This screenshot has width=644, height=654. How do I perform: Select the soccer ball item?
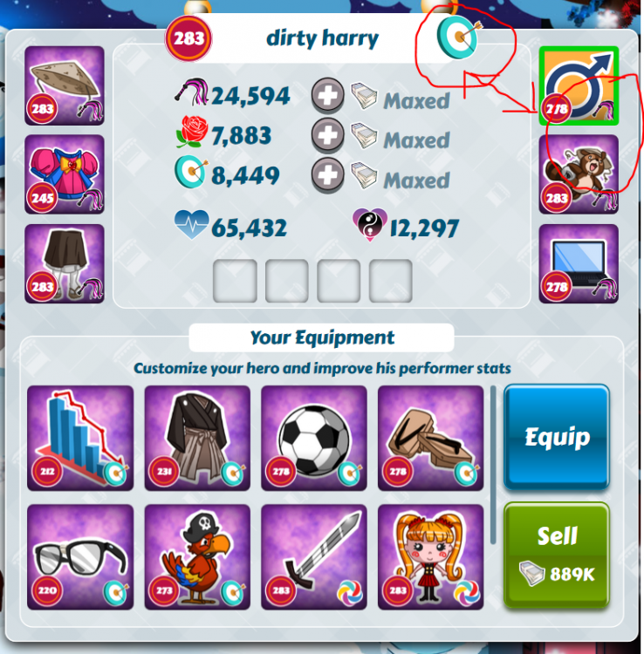click(x=314, y=438)
